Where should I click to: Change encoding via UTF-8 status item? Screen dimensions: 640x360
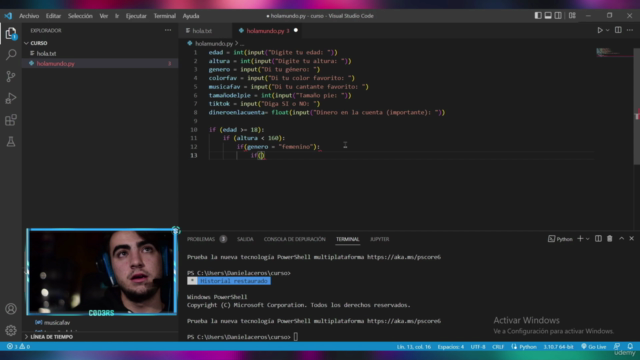pyautogui.click(x=478, y=347)
